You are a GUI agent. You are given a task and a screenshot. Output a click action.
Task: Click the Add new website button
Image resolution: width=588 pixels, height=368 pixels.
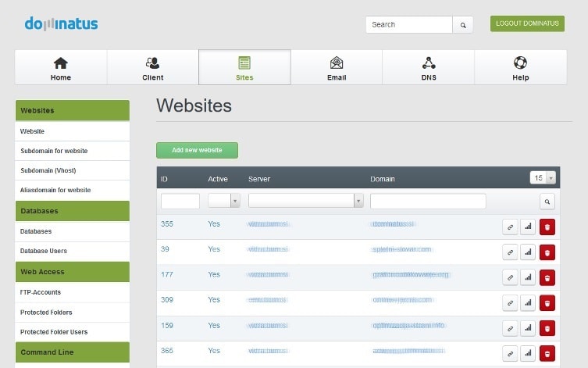[x=197, y=150]
